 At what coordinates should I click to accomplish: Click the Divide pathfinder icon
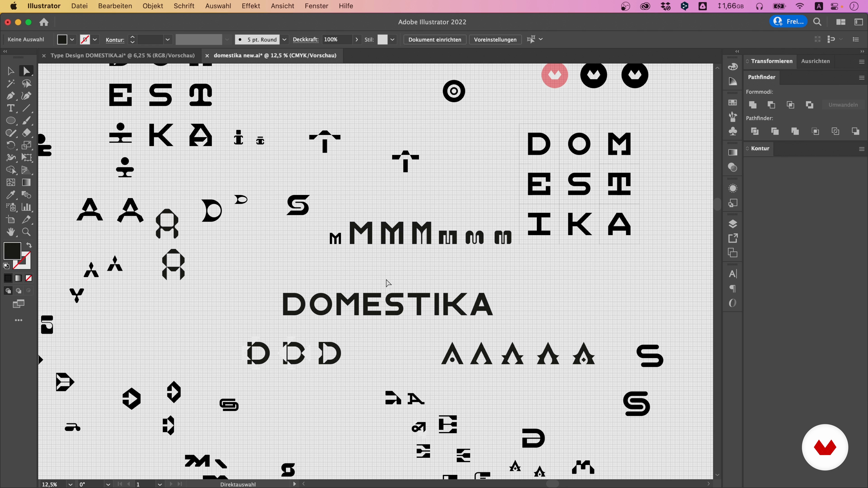(755, 131)
